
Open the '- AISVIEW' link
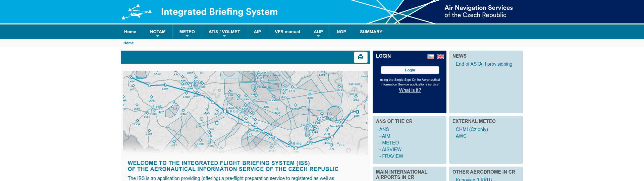(x=390, y=149)
